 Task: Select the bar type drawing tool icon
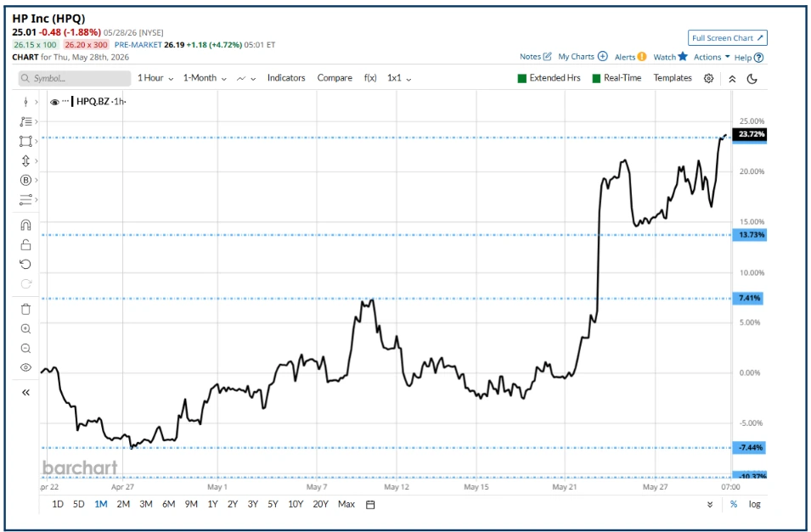coord(25,102)
